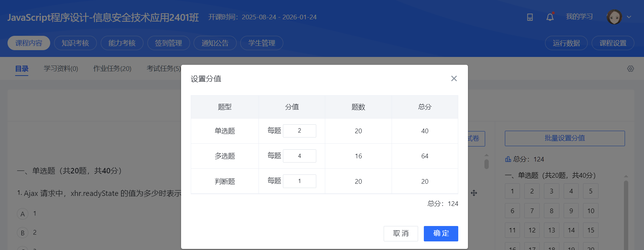
Task: Select option A radio circle
Action: (x=23, y=214)
